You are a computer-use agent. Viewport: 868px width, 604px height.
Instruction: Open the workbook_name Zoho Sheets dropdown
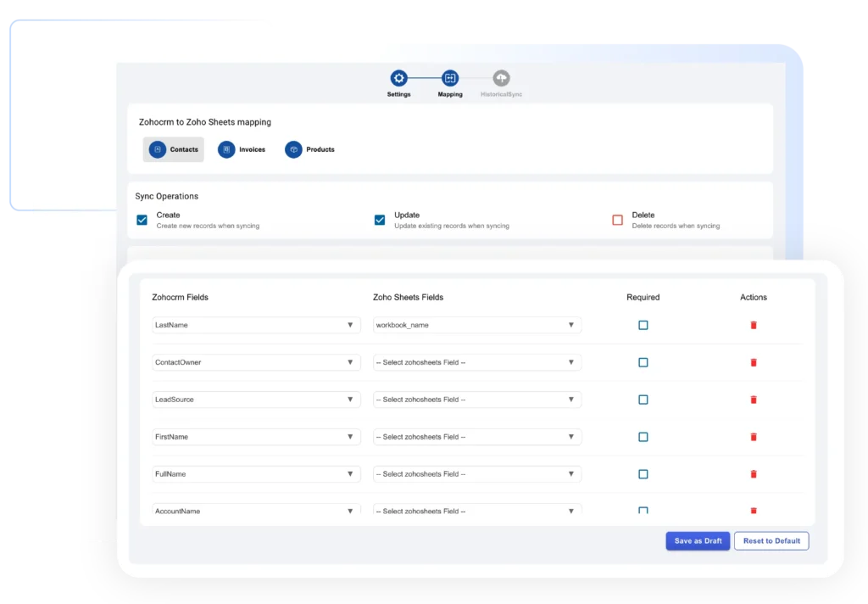(477, 325)
